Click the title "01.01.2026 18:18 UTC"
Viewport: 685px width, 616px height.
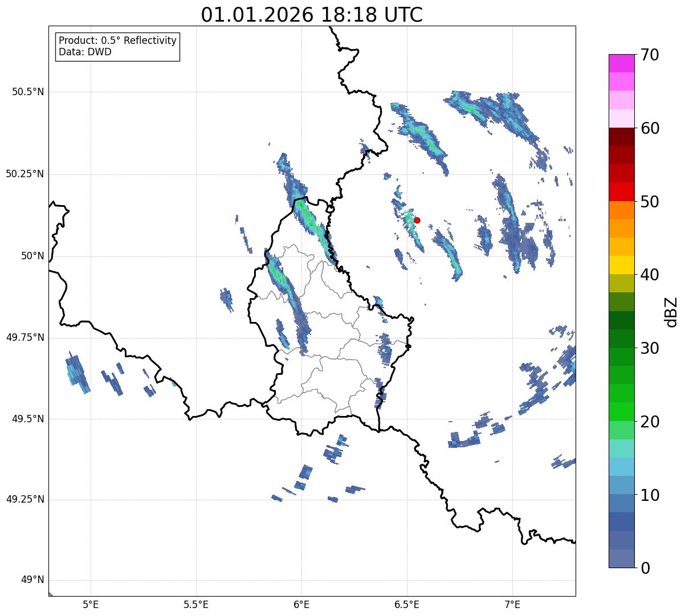(312, 15)
